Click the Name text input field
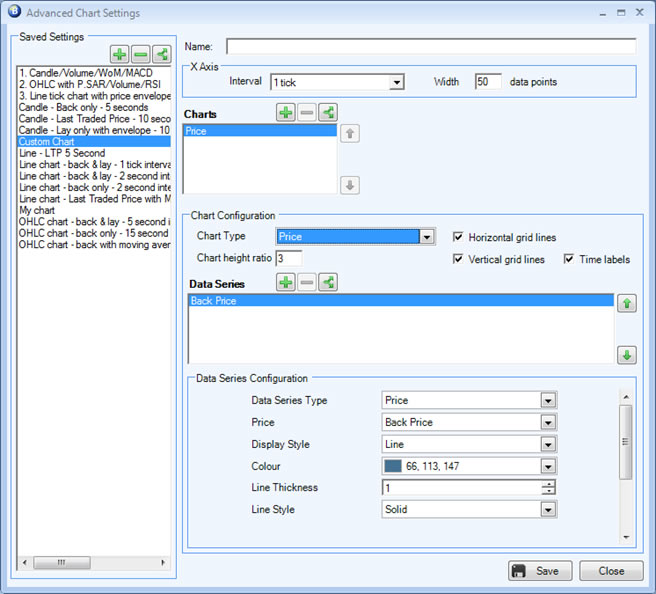This screenshot has width=656, height=594. [x=430, y=46]
